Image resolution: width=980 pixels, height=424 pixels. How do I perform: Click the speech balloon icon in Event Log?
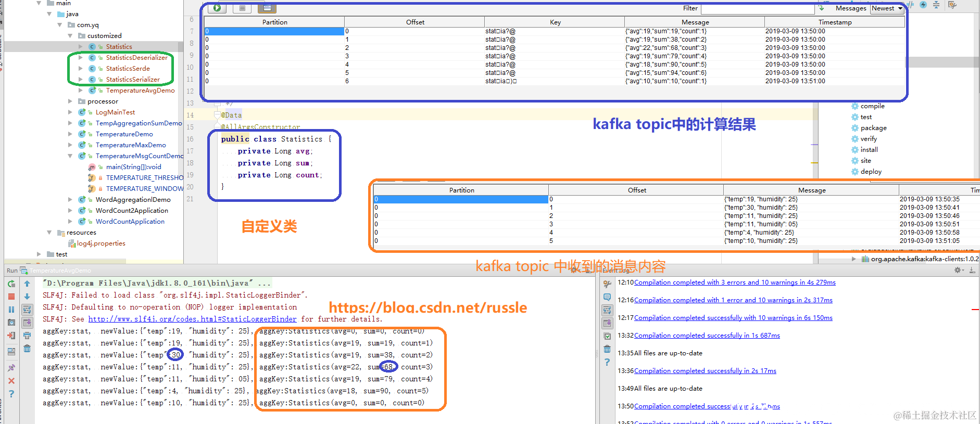(x=607, y=297)
